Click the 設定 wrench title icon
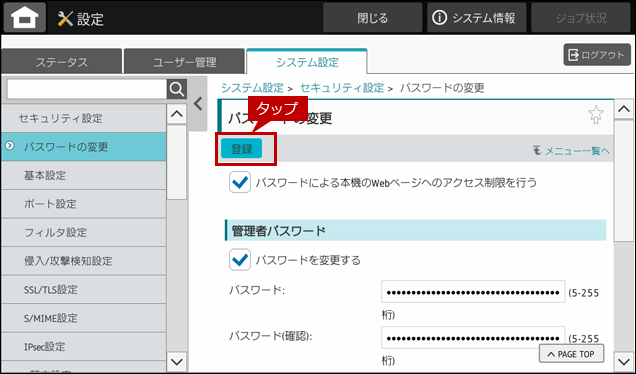This screenshot has height=374, width=636. click(x=65, y=19)
